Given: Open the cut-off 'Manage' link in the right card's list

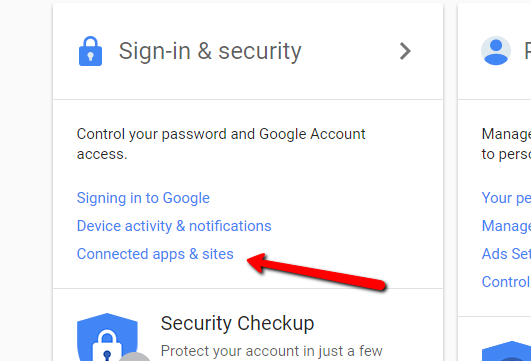Looking at the screenshot, I should coord(506,226).
